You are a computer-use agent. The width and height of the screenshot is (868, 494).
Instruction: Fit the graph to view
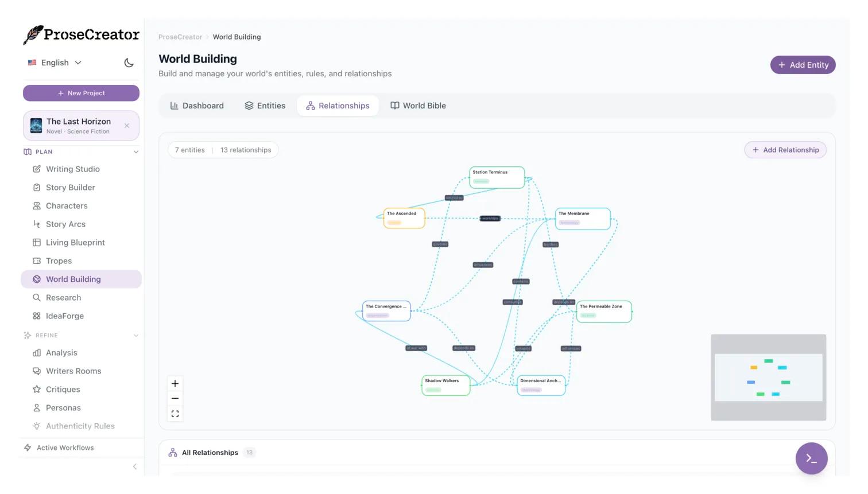(x=175, y=414)
